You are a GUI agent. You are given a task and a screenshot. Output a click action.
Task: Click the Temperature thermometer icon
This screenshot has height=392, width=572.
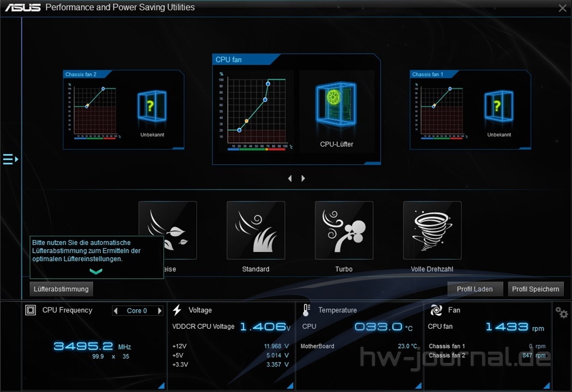[306, 310]
